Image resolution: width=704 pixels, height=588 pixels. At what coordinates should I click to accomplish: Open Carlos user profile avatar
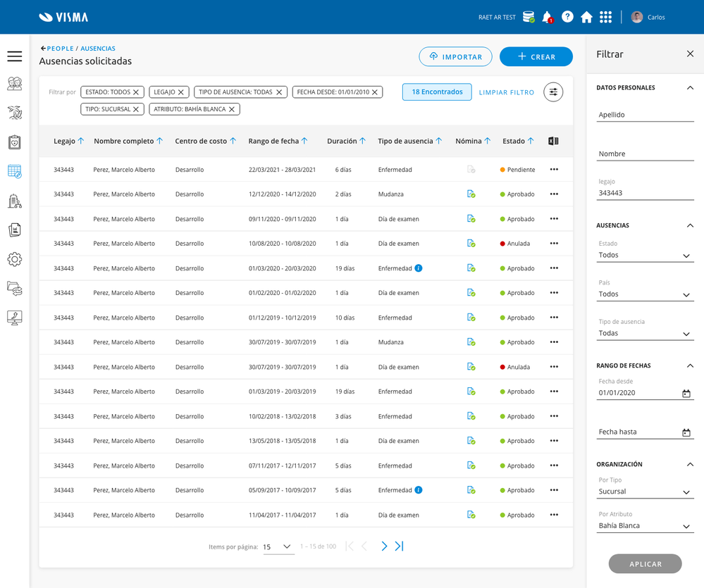point(636,17)
